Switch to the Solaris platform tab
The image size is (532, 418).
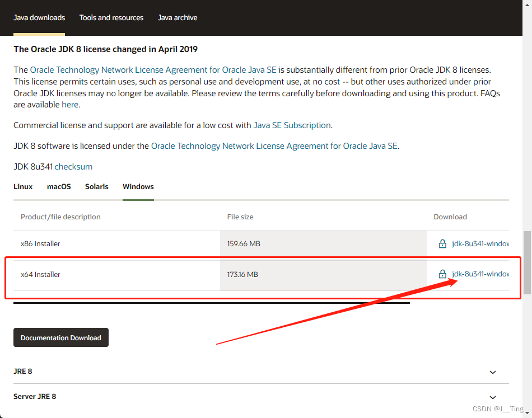coord(97,186)
